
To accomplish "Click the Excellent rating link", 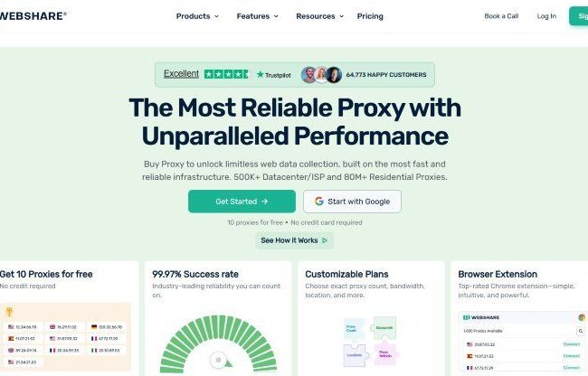I will click(182, 74).
